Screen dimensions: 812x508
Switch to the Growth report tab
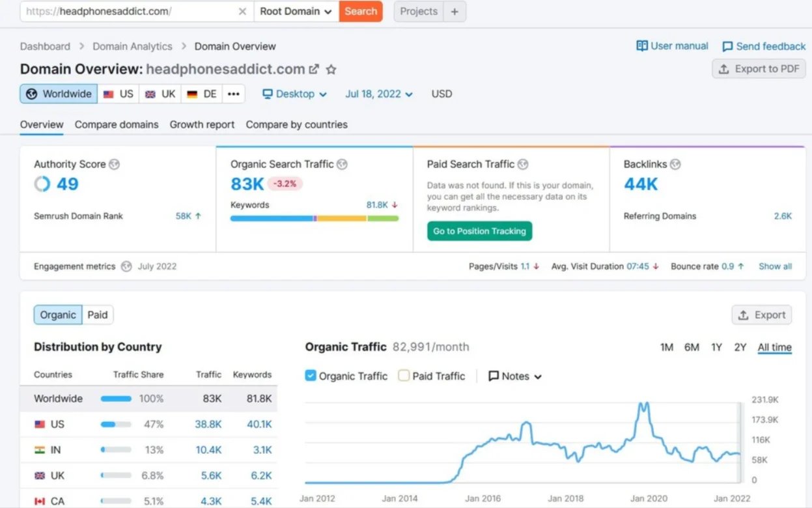(x=202, y=124)
